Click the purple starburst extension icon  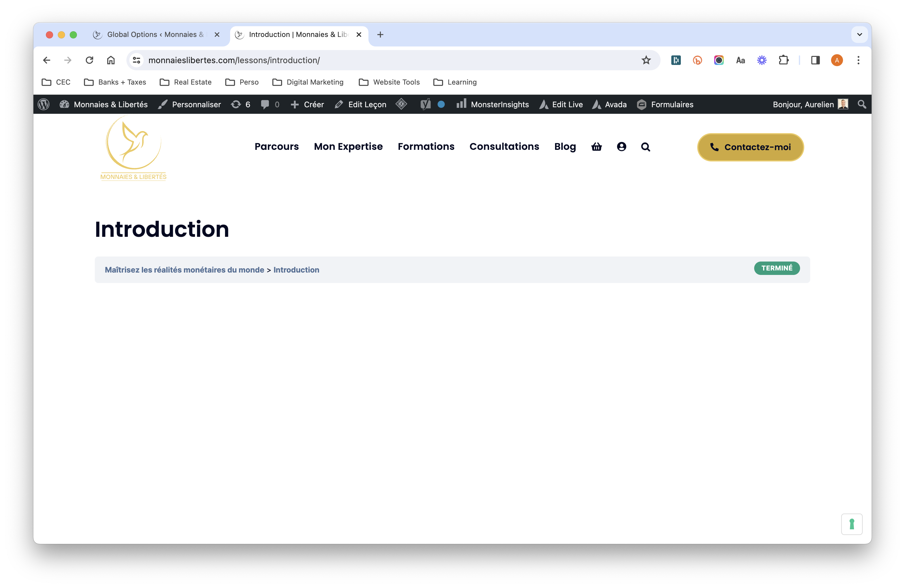(762, 60)
